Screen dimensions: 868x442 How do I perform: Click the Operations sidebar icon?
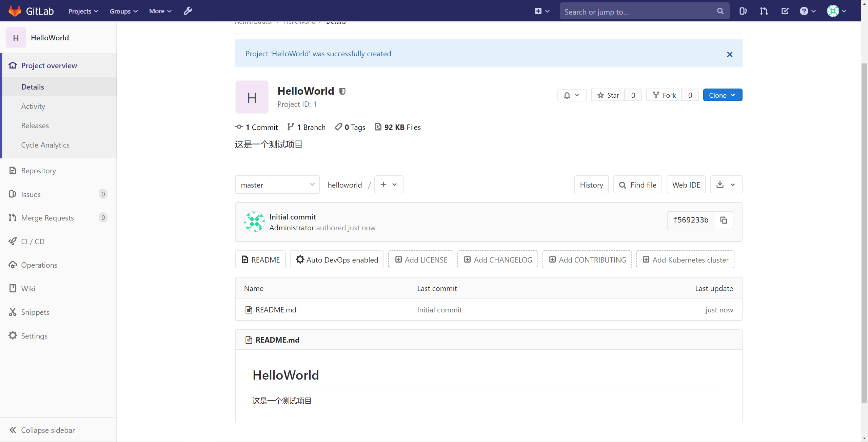coord(13,265)
